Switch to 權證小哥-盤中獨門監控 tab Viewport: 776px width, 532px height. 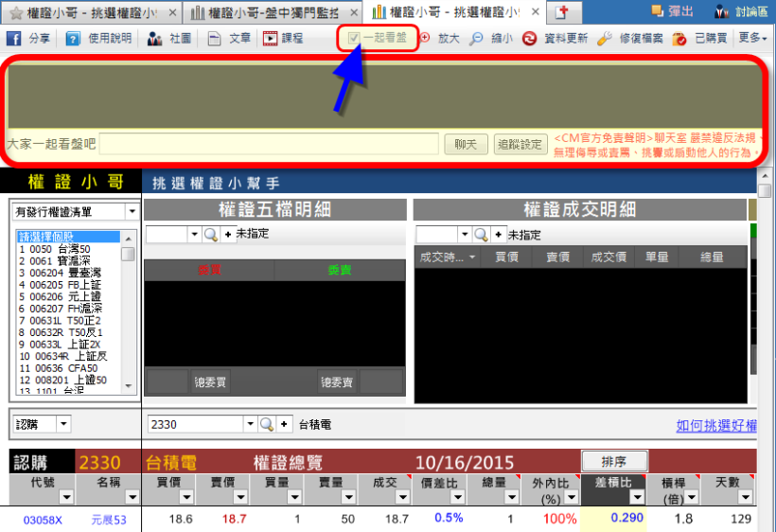coord(273,13)
